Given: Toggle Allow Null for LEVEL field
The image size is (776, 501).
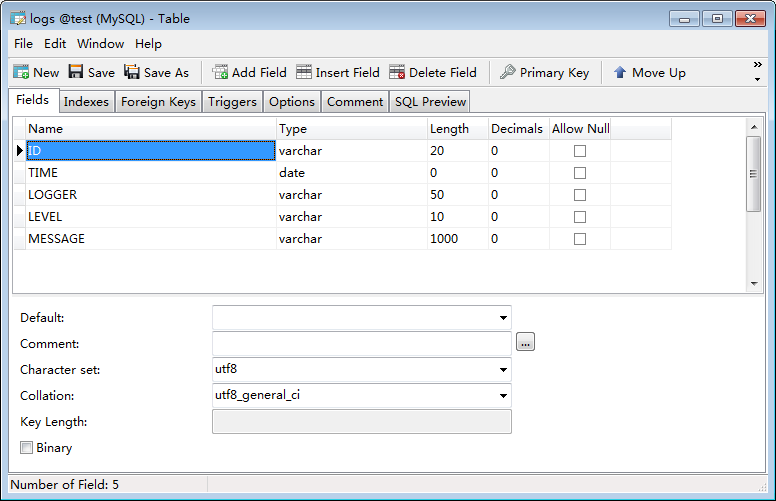Looking at the screenshot, I should tap(580, 217).
